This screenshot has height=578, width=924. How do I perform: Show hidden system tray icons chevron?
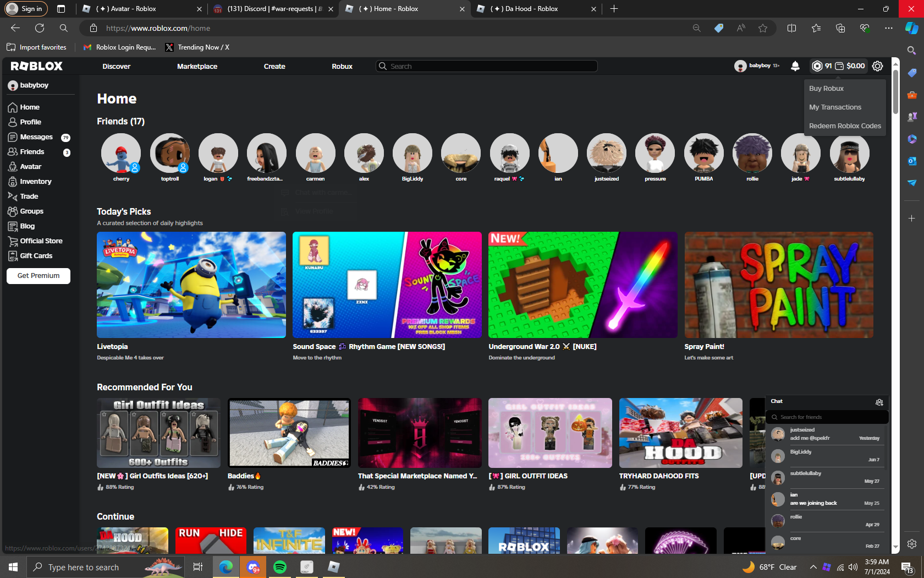pos(813,567)
